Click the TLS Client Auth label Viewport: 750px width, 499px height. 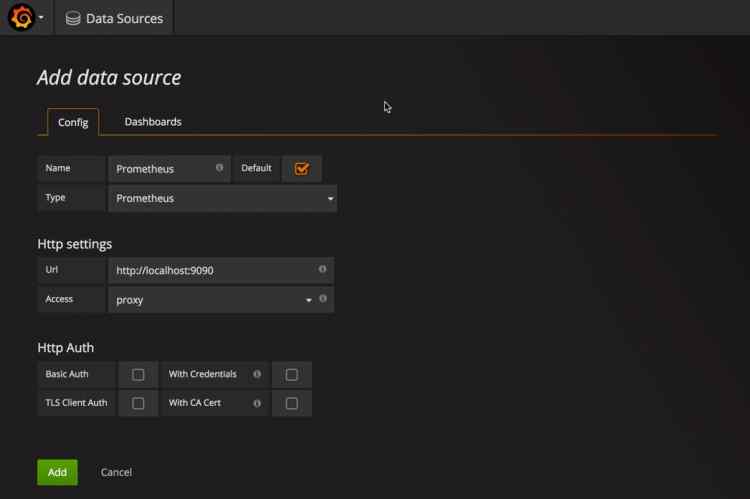coord(77,403)
